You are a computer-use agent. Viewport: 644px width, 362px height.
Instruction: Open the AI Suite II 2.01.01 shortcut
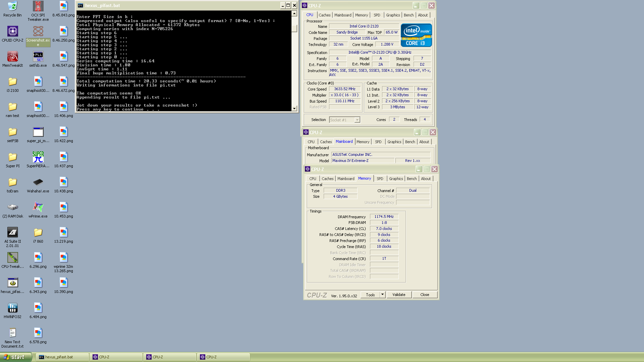point(12,237)
